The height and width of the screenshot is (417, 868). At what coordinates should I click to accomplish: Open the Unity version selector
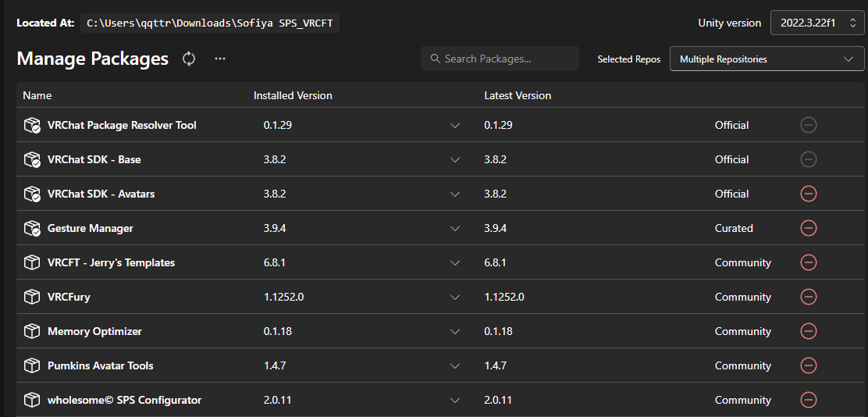pos(817,23)
